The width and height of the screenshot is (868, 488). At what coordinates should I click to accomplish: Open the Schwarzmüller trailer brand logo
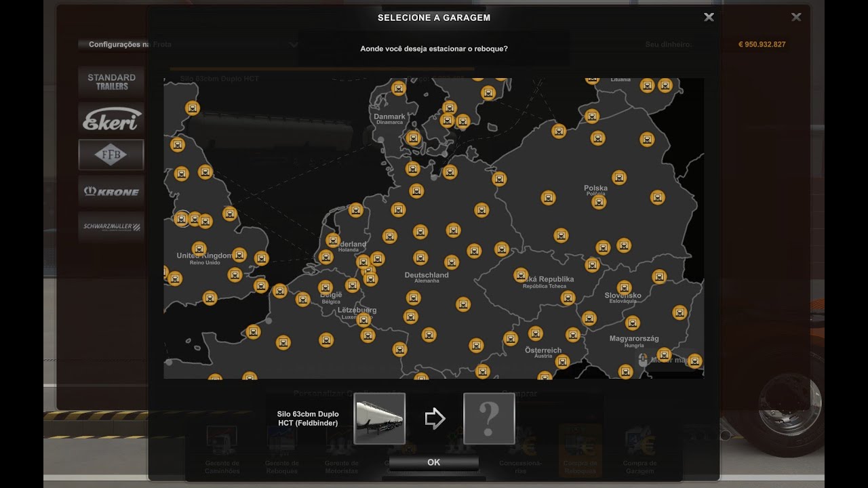pos(111,227)
